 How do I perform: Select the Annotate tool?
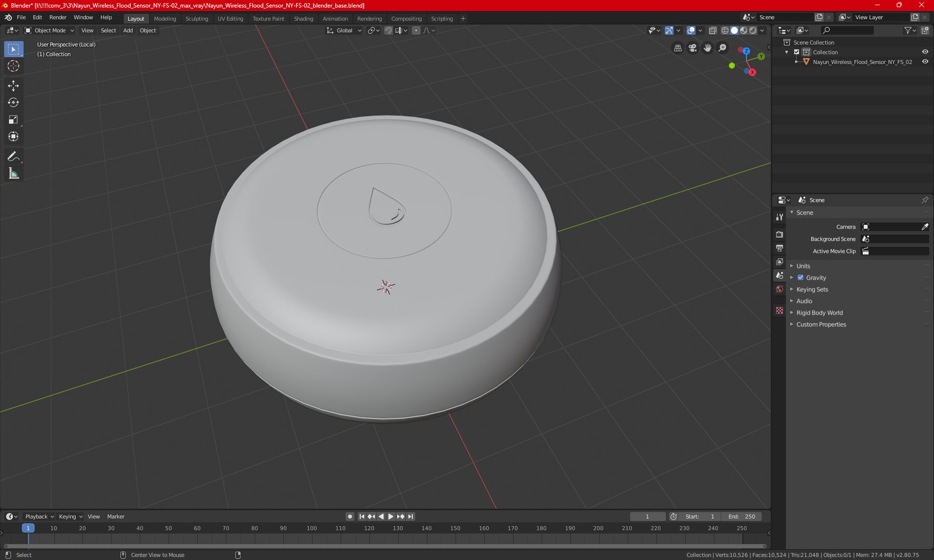(13, 157)
